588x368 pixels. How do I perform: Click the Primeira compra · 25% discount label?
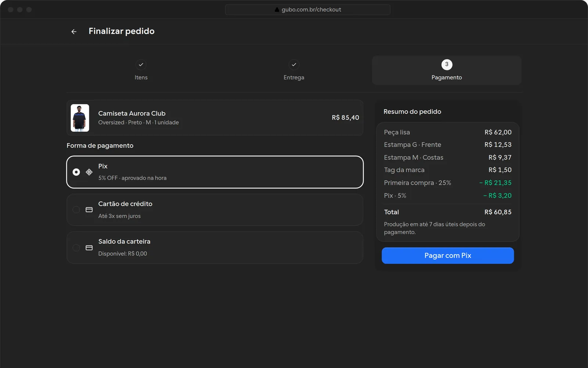point(417,183)
